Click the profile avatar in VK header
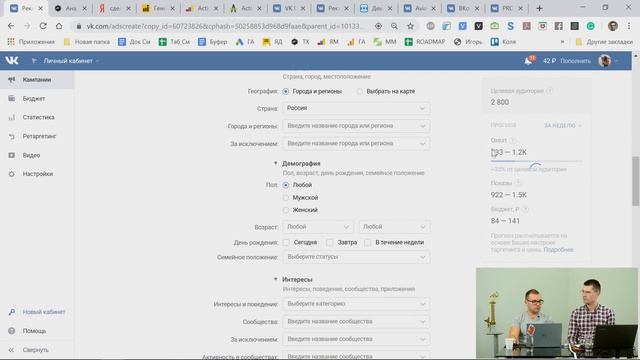 [604, 61]
